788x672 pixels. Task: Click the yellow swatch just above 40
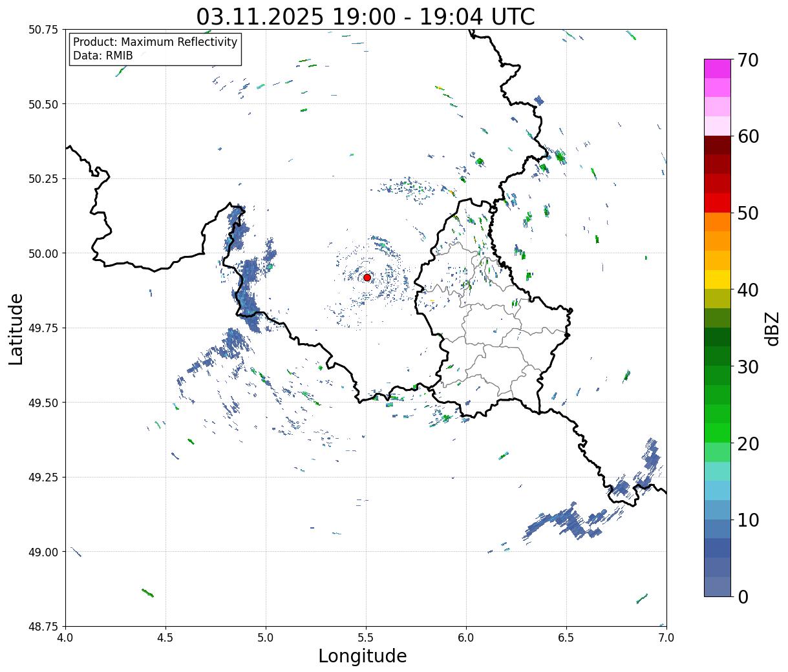718,279
